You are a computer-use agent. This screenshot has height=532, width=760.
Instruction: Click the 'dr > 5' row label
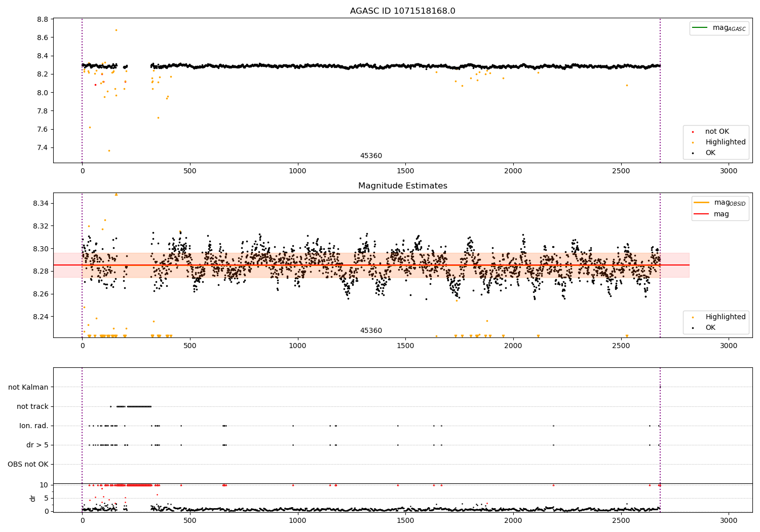point(37,445)
